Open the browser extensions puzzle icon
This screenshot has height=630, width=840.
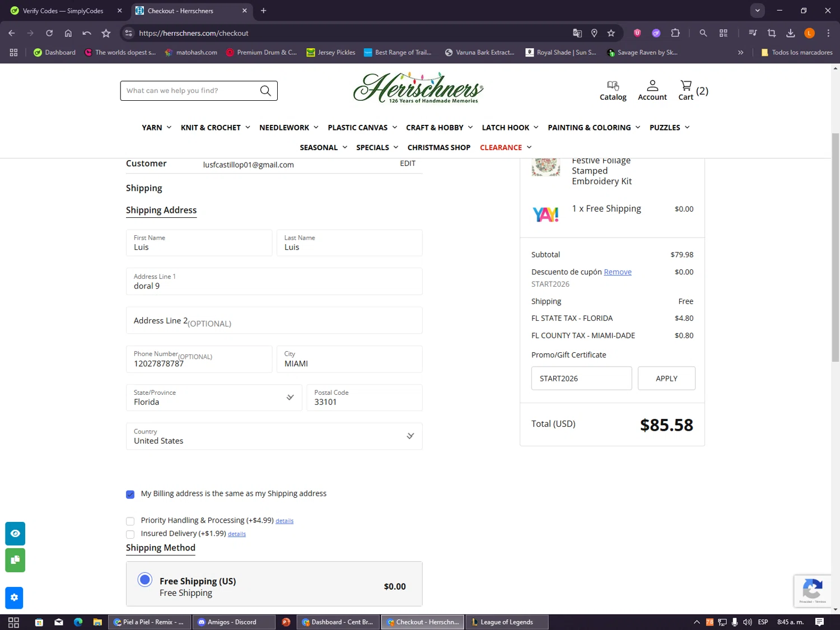tap(675, 33)
